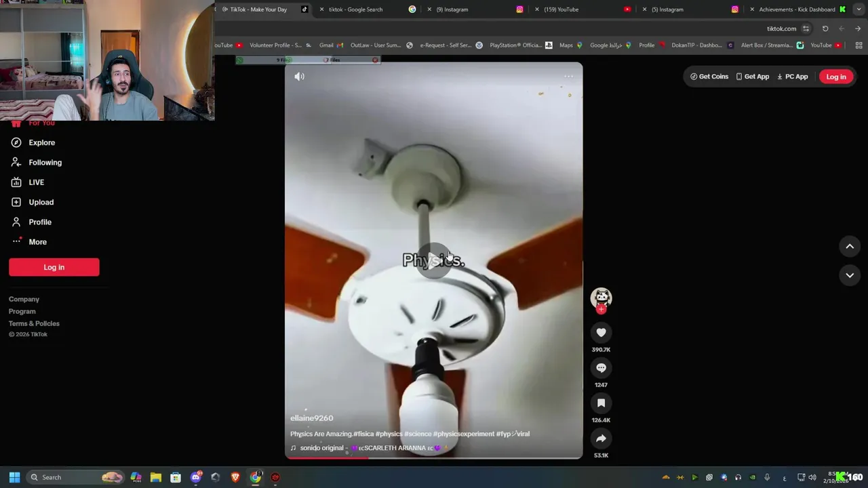Expand the Terms & Policies footer section

[34, 323]
